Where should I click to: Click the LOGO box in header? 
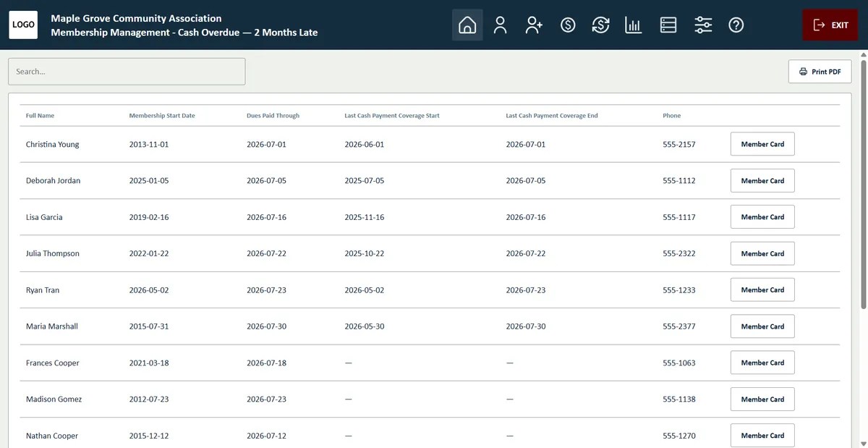[23, 25]
